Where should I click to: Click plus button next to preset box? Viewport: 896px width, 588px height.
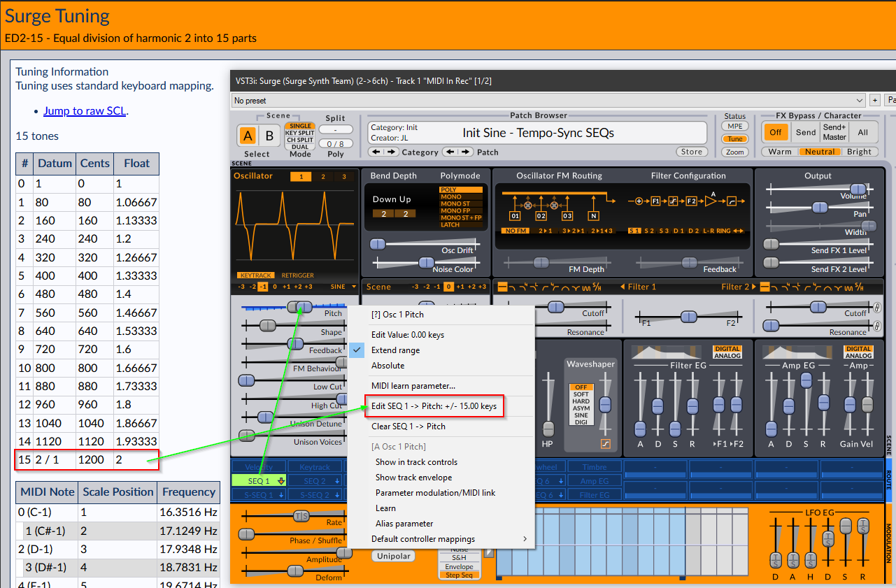pos(874,101)
